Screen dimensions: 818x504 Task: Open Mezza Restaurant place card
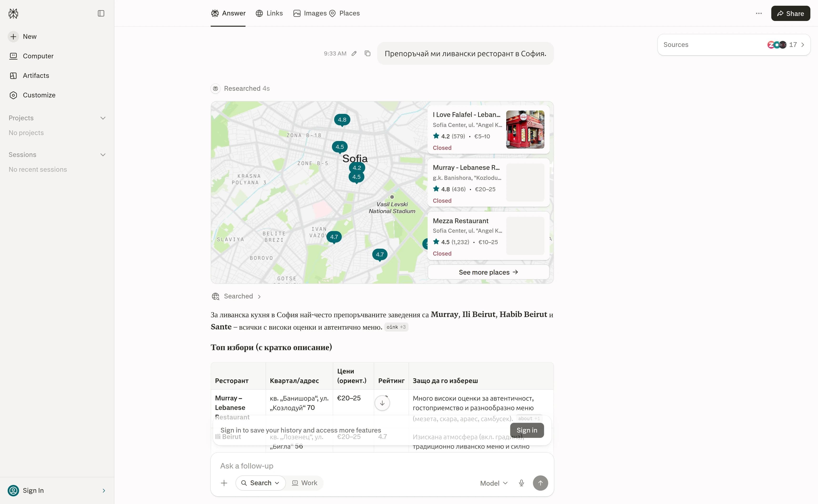(x=488, y=236)
